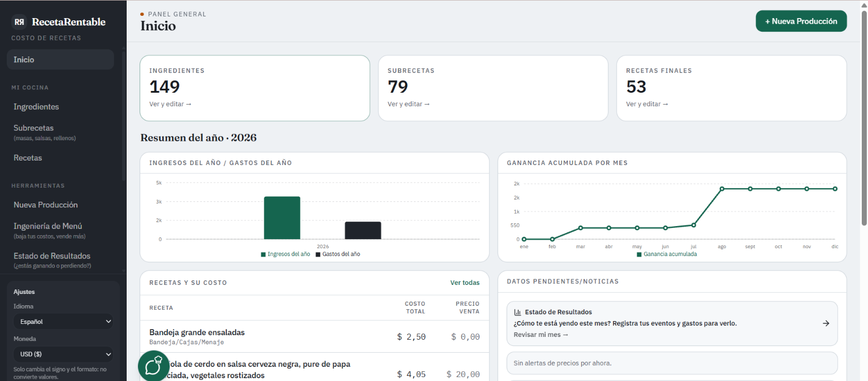
Task: Click the Ingredientes count 149
Action: 165,87
